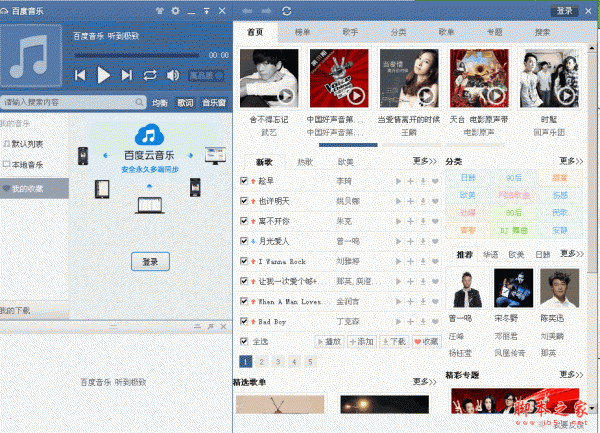Uncheck the 起早 song checkbox
Screen dimensions: 600x433
click(244, 181)
